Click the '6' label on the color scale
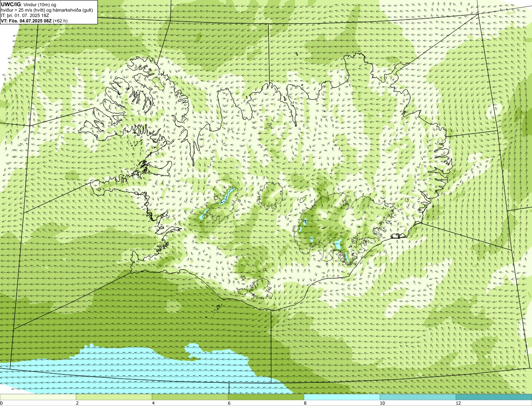 pos(229,403)
